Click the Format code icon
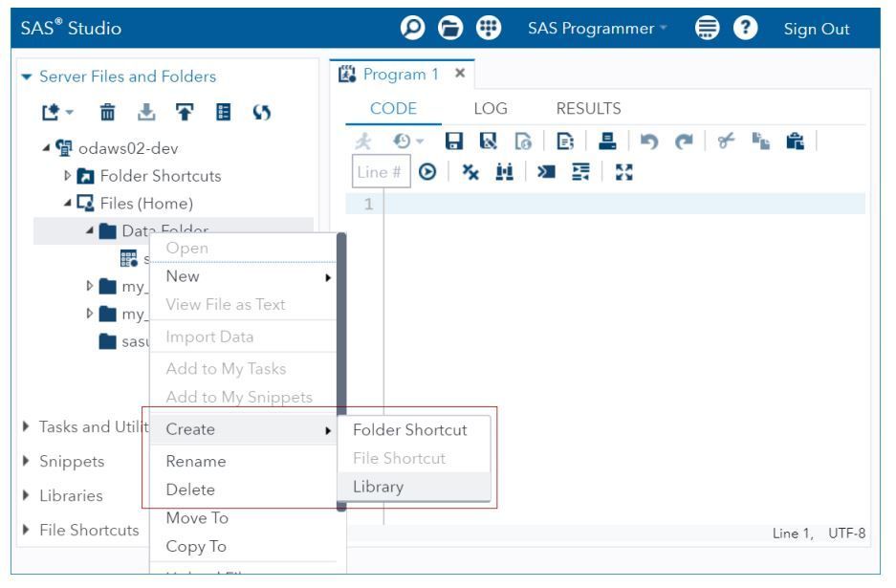Viewport: 896px width, 588px height. [x=580, y=171]
